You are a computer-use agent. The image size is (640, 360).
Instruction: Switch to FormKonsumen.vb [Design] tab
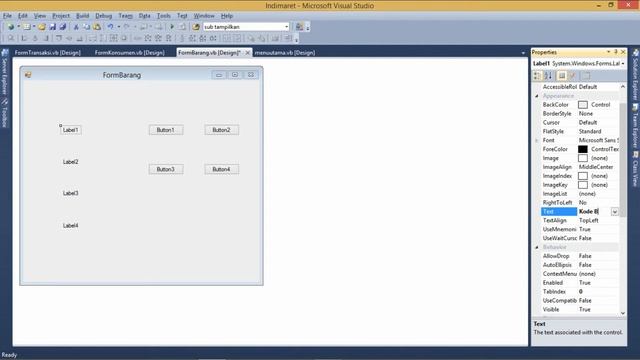click(x=129, y=53)
